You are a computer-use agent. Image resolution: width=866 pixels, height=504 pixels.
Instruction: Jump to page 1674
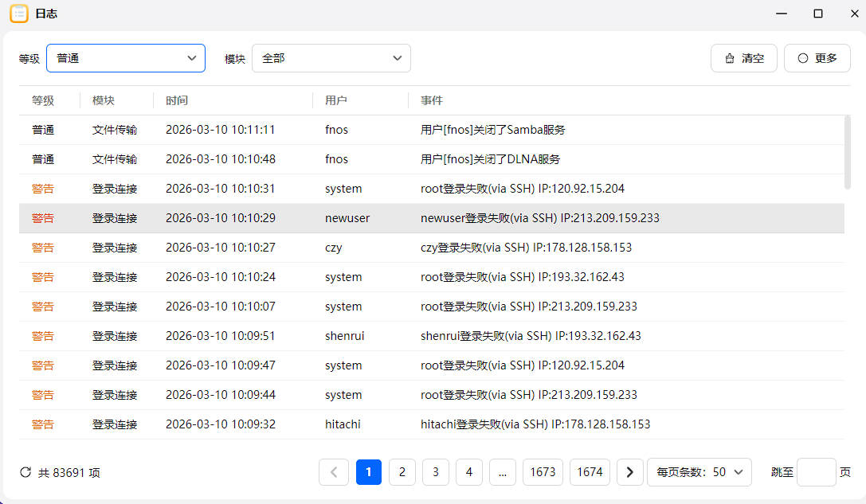click(x=590, y=472)
